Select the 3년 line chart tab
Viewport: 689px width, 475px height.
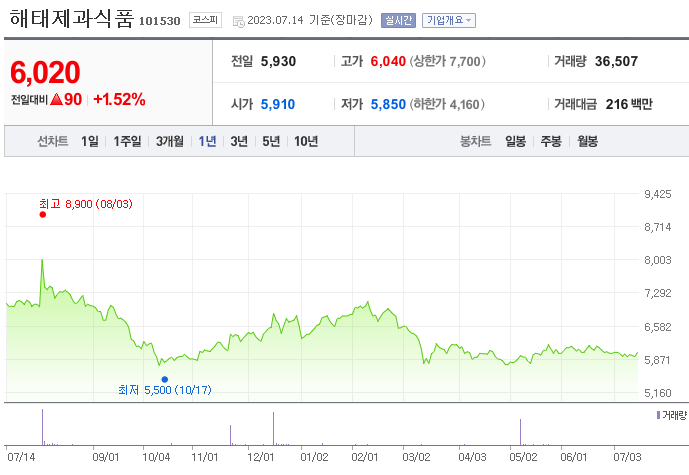[239, 141]
